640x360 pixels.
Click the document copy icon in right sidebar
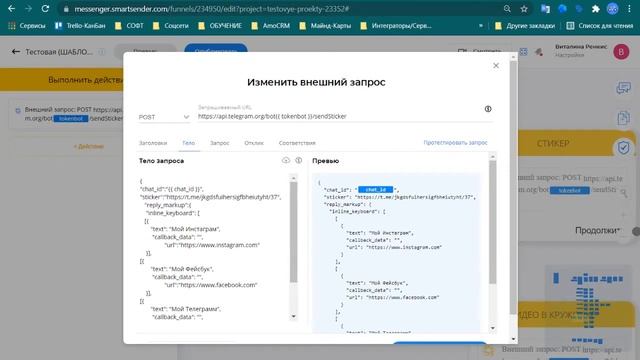tap(623, 118)
